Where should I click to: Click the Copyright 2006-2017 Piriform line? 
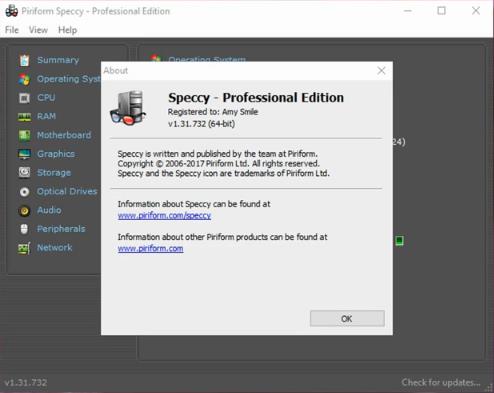coord(218,164)
